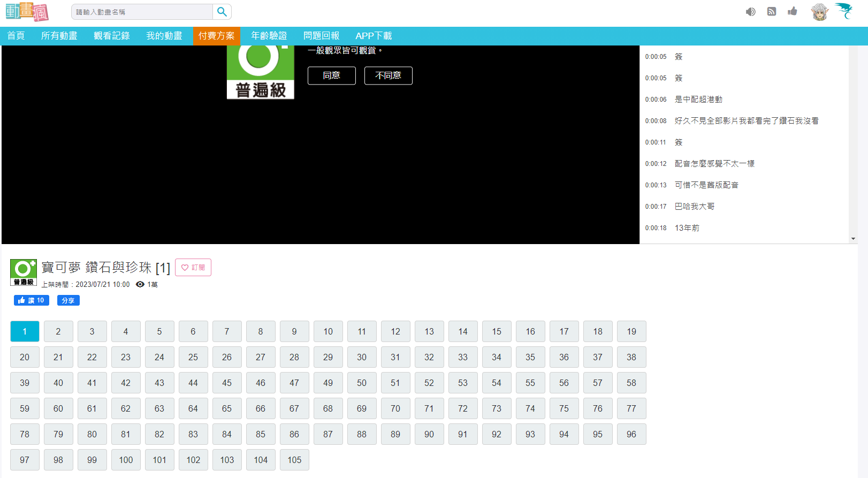Go to 首頁 in navigation bar
868x478 pixels.
coord(16,36)
